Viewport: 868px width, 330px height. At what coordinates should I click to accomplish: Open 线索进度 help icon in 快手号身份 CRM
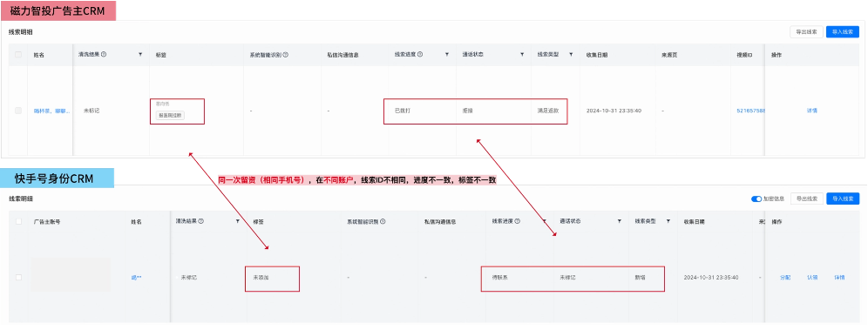[518, 221]
